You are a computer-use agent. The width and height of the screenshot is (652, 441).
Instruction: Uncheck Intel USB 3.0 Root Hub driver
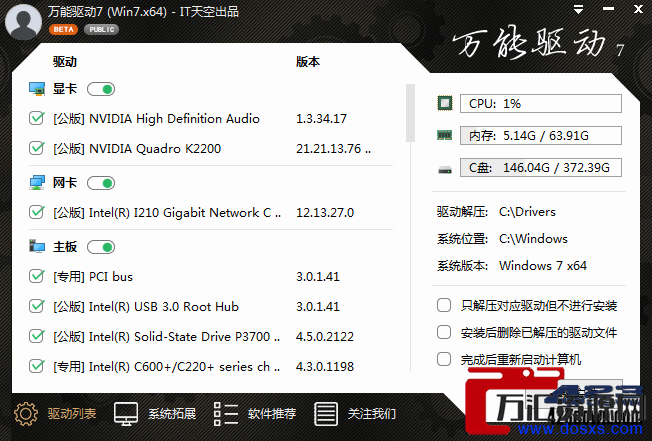click(37, 306)
